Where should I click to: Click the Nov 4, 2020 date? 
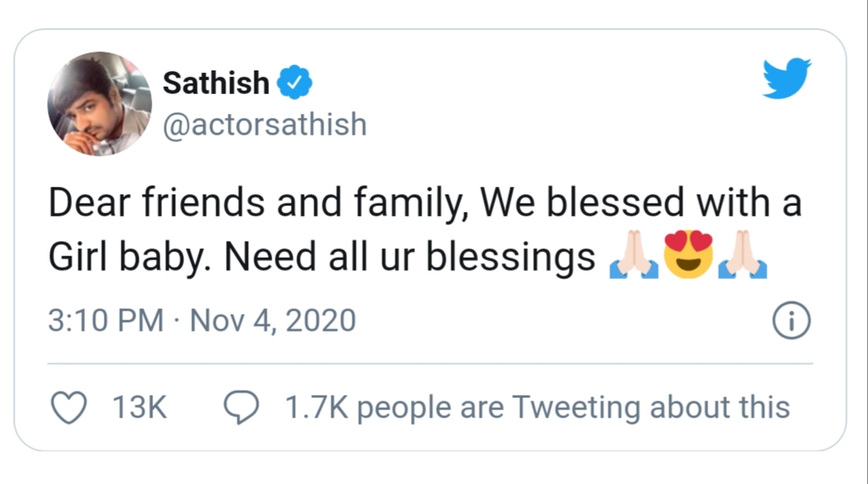coord(273,320)
